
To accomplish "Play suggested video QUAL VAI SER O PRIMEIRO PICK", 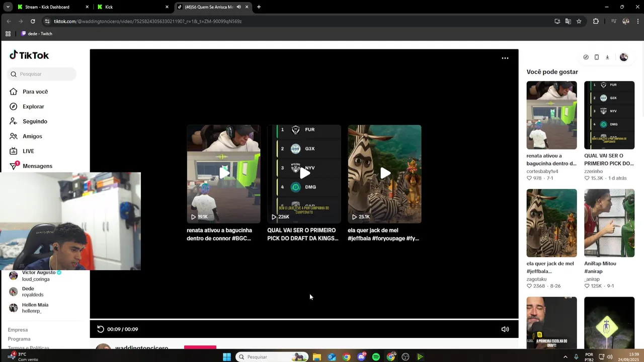I will pos(304,174).
